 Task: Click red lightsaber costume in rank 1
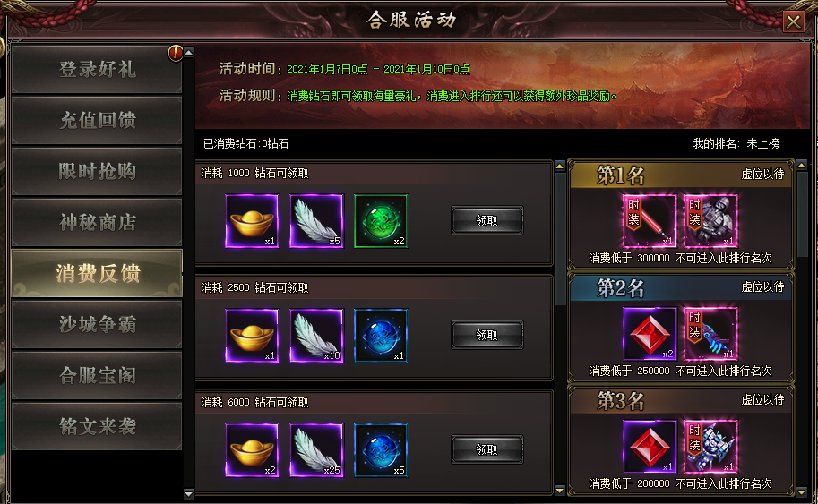coord(650,221)
